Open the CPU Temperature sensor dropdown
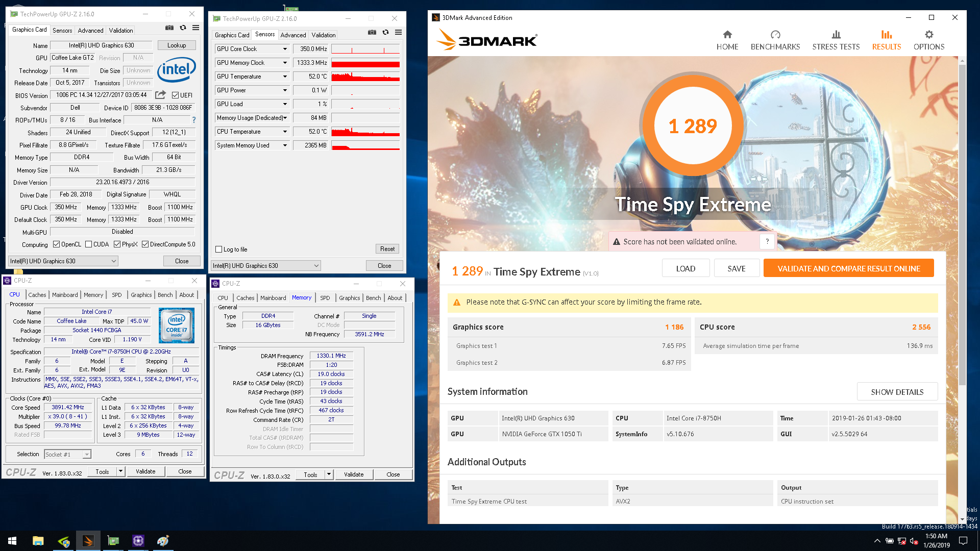The height and width of the screenshot is (551, 980). pos(285,132)
